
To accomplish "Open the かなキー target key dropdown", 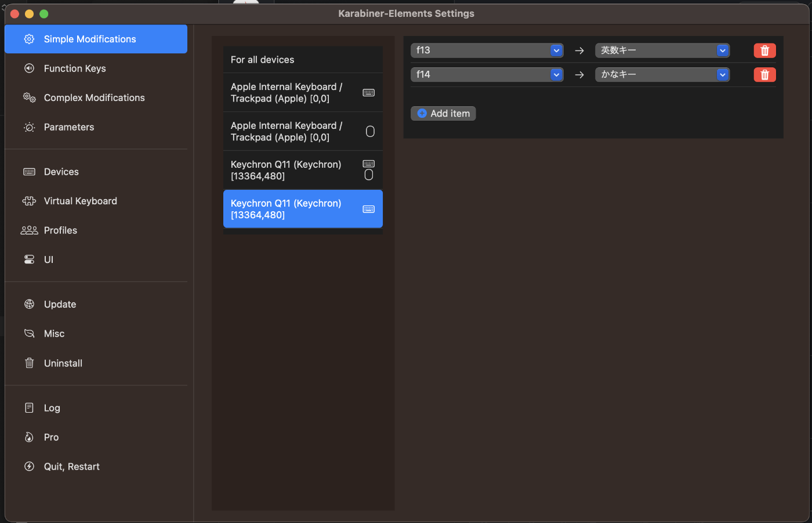I will click(662, 74).
